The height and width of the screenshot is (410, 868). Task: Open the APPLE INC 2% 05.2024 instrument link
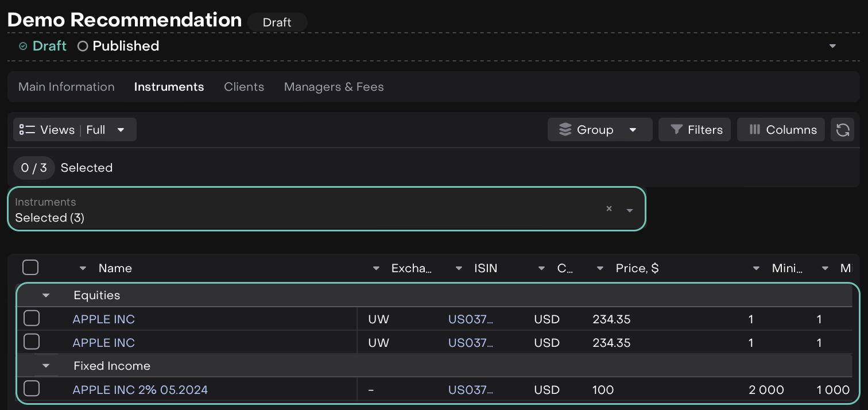tap(140, 390)
